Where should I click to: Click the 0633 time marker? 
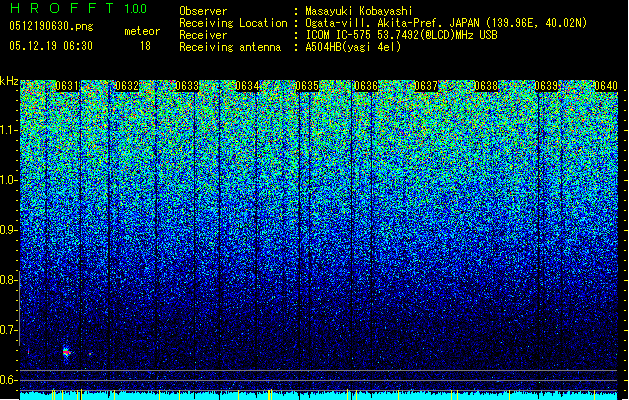tap(187, 86)
